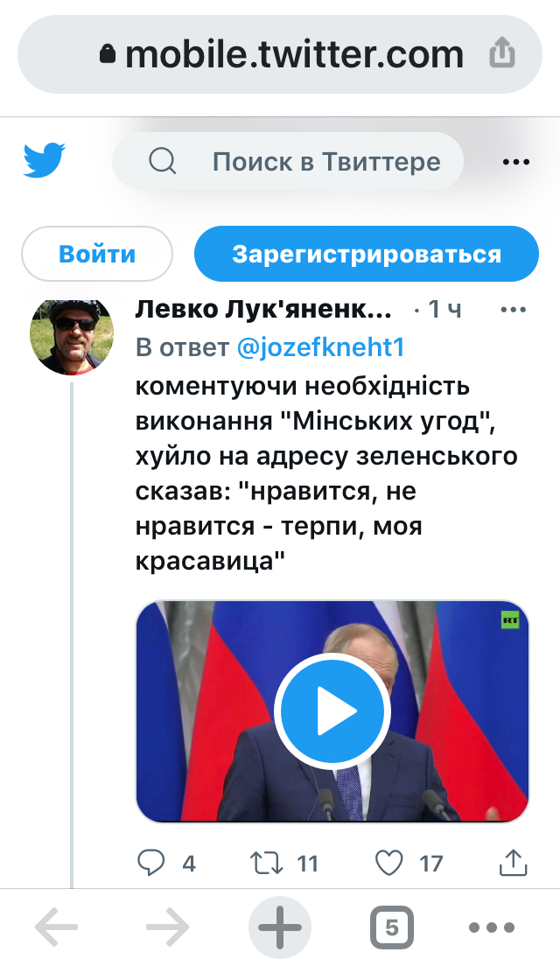Viewport: 560px width, 966px height.
Task: Go forward with browser right arrow
Action: click(168, 927)
